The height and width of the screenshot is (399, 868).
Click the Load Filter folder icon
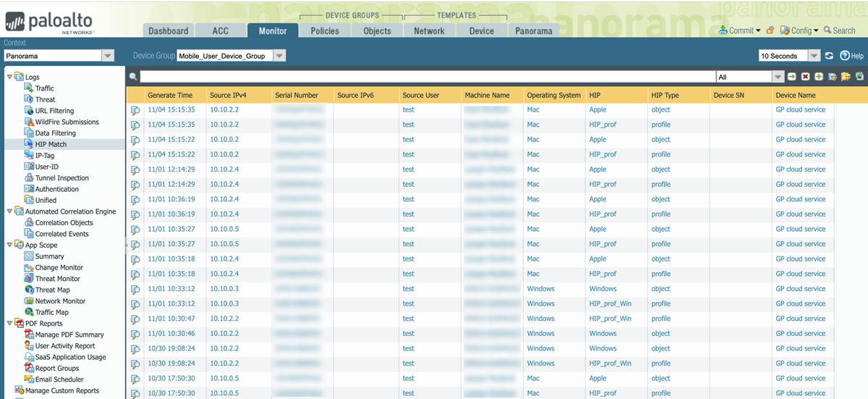pyautogui.click(x=846, y=77)
